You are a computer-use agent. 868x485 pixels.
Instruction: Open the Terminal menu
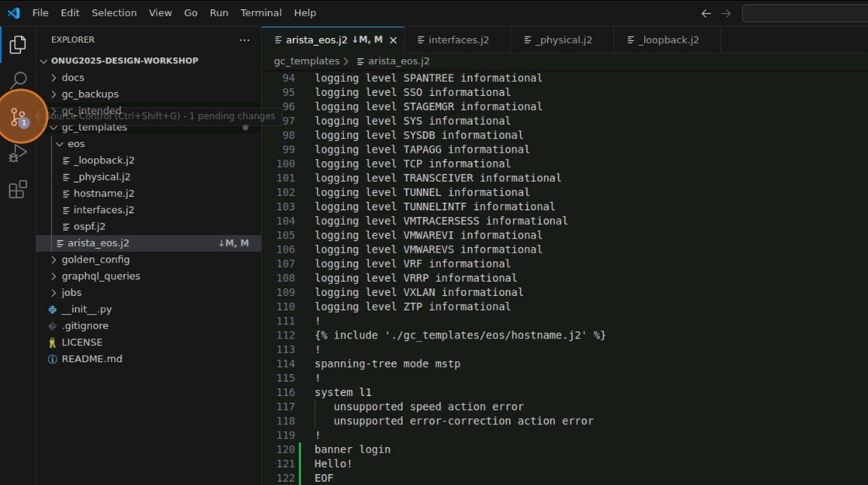261,13
